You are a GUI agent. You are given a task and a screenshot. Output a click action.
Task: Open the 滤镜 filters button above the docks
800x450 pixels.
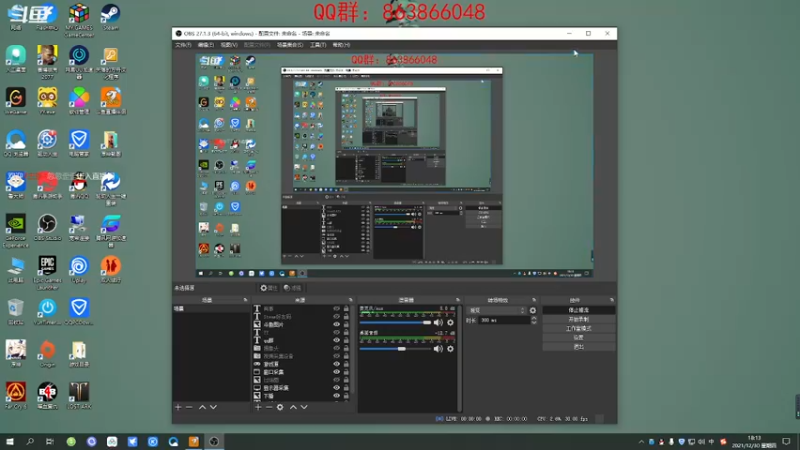(293, 288)
